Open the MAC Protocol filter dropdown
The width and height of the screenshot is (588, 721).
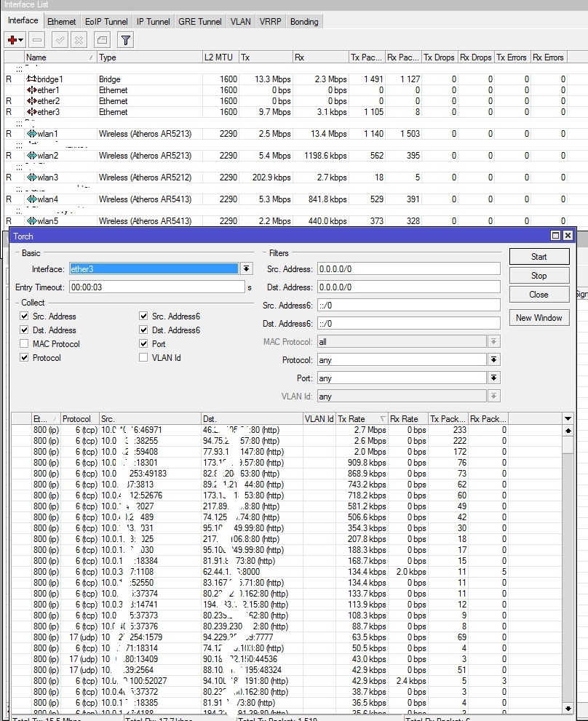pos(493,341)
